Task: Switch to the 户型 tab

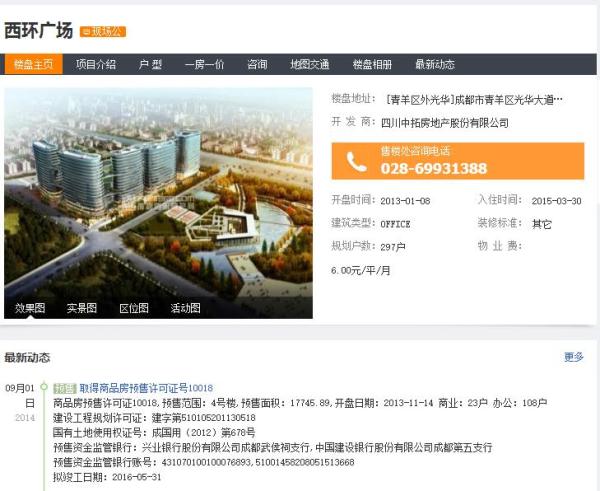Action: pos(150,64)
